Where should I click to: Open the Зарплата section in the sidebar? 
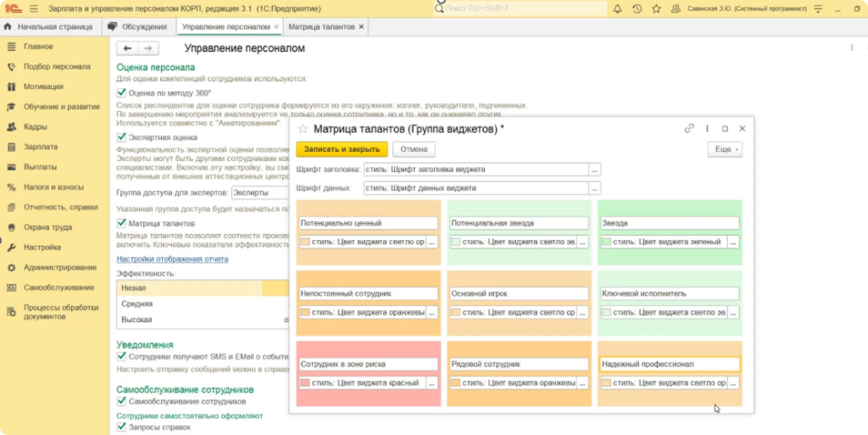[x=41, y=147]
